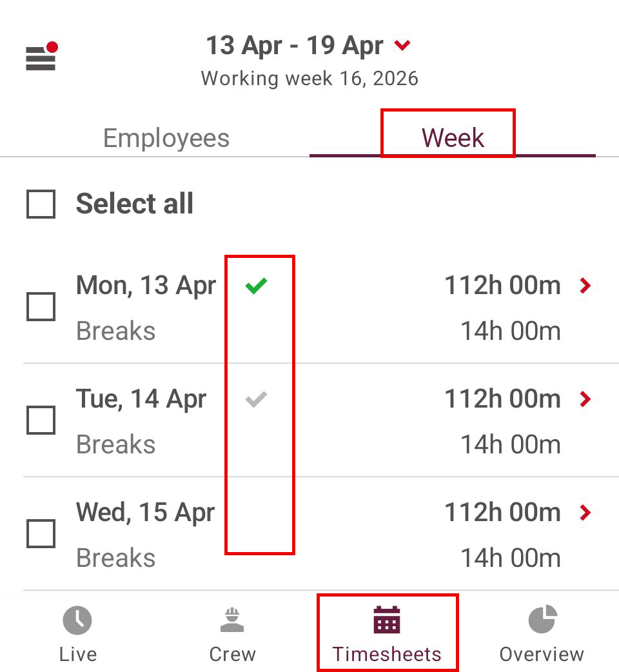
Task: Tap the Timesheets calendar icon
Action: (x=387, y=620)
